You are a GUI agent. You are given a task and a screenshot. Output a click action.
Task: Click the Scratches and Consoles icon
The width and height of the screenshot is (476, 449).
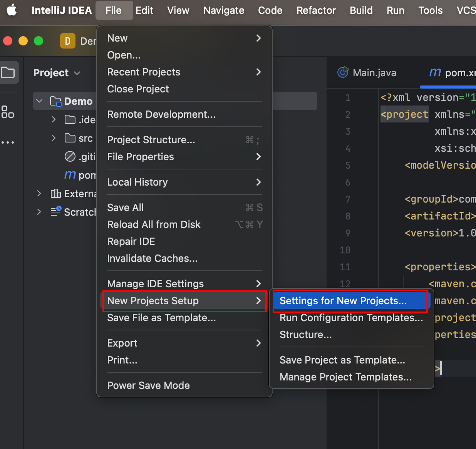[x=56, y=211]
